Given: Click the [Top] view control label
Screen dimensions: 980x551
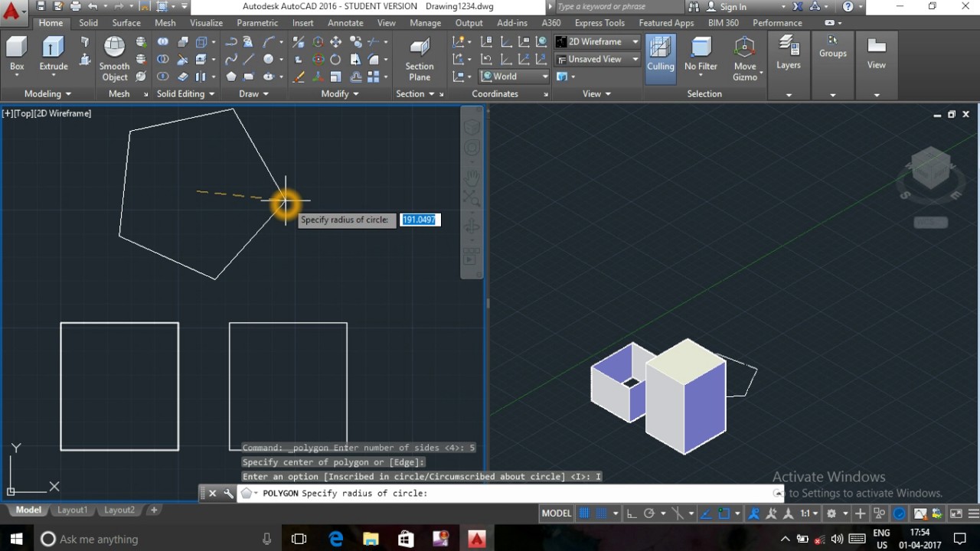Looking at the screenshot, I should (x=24, y=113).
